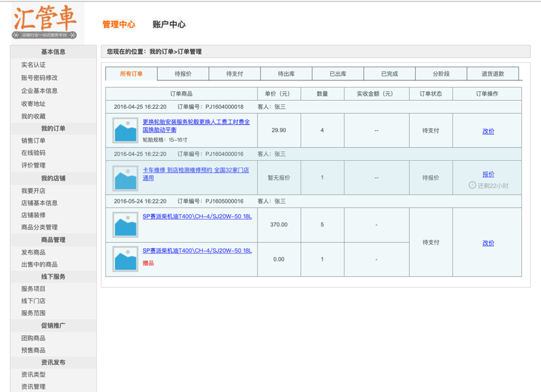The image size is (541, 392).
Task: Click the 促销推广 sidebar section header
Action: (x=53, y=326)
